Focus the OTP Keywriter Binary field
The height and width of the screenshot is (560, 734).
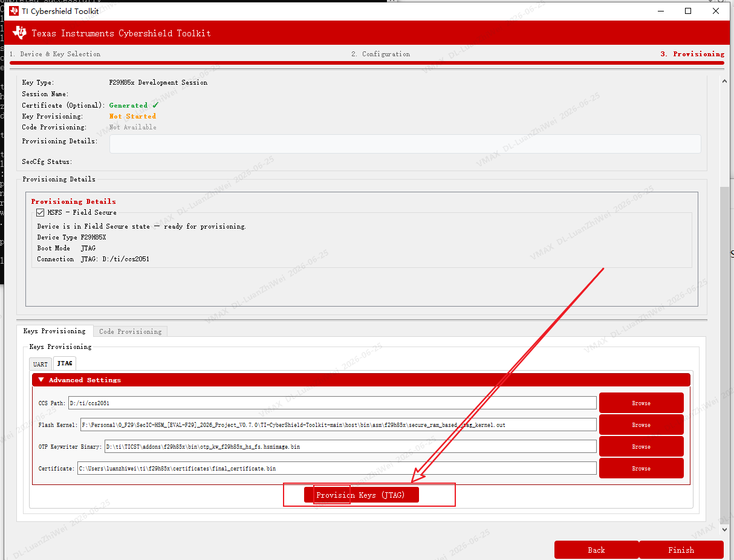[350, 446]
